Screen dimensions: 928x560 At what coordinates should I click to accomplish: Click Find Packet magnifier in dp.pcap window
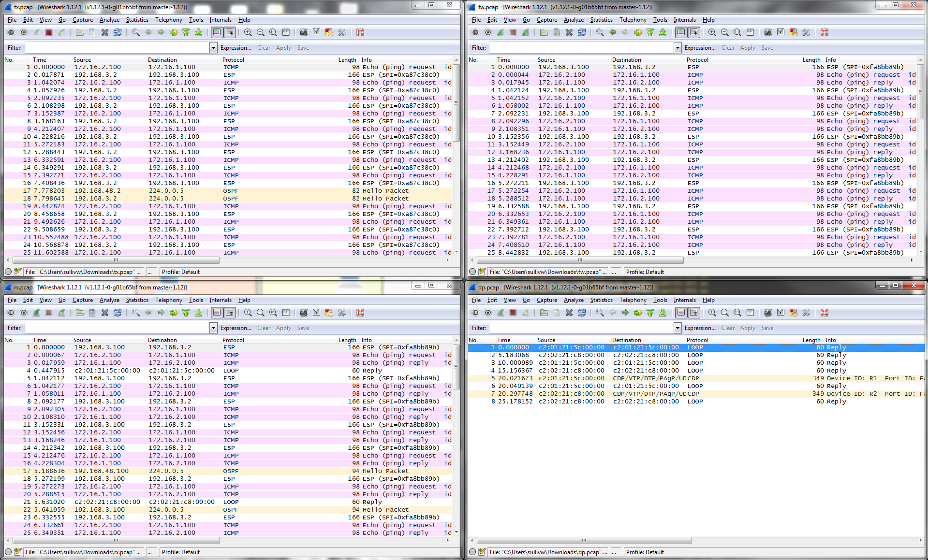point(600,313)
